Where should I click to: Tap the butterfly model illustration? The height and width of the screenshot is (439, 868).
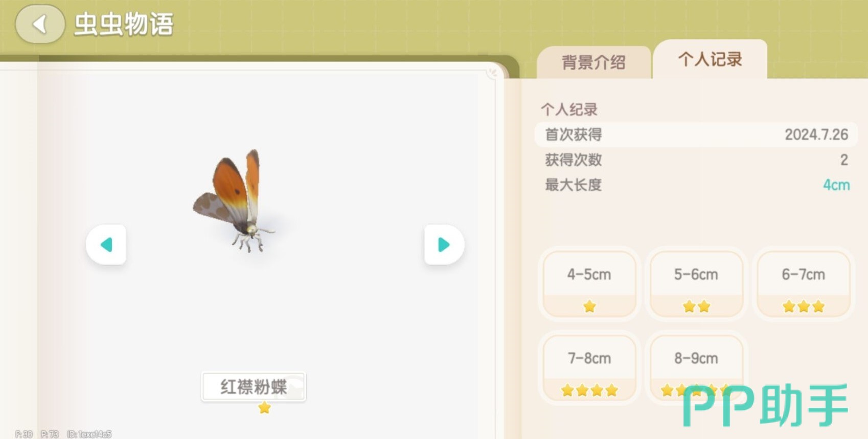(234, 201)
